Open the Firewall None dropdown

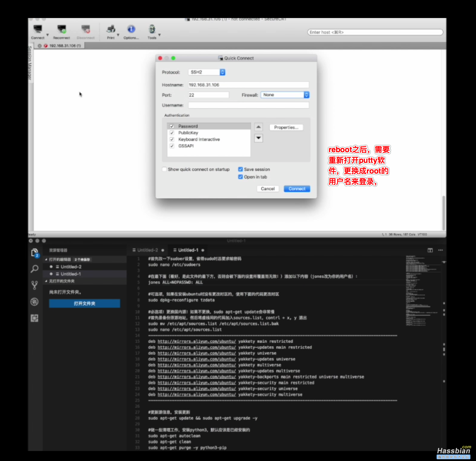point(285,95)
